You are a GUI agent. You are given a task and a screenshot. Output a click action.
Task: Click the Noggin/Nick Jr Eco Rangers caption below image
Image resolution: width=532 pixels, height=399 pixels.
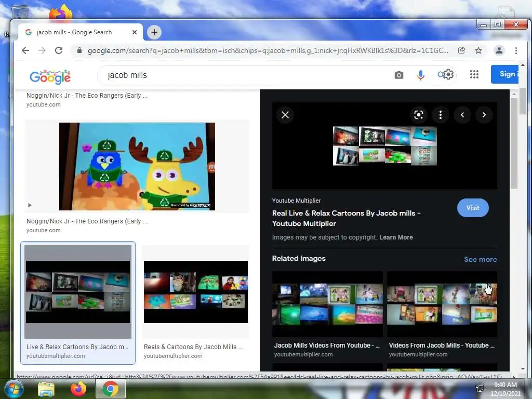87,221
